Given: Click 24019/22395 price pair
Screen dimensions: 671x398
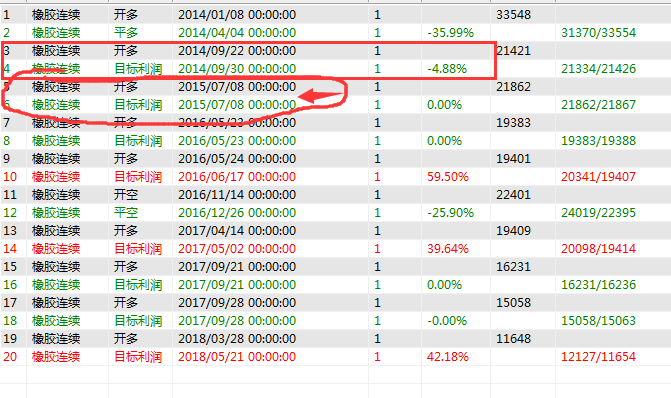Looking at the screenshot, I should click(598, 213).
